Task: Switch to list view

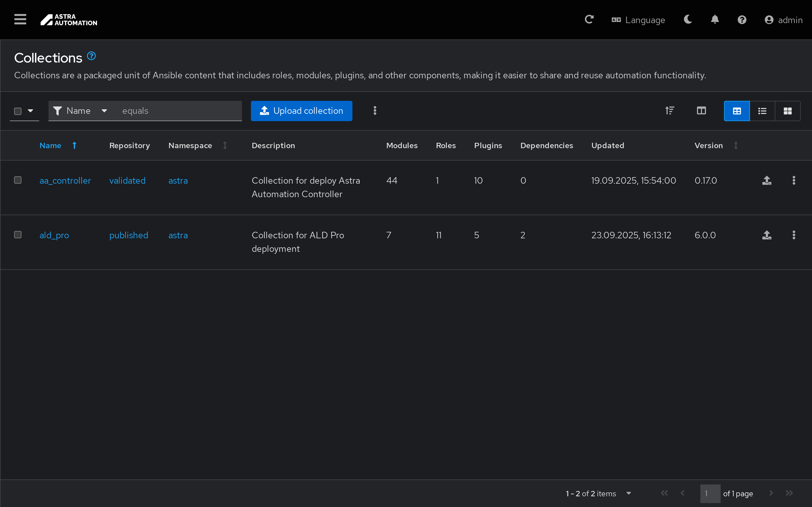Action: [762, 111]
